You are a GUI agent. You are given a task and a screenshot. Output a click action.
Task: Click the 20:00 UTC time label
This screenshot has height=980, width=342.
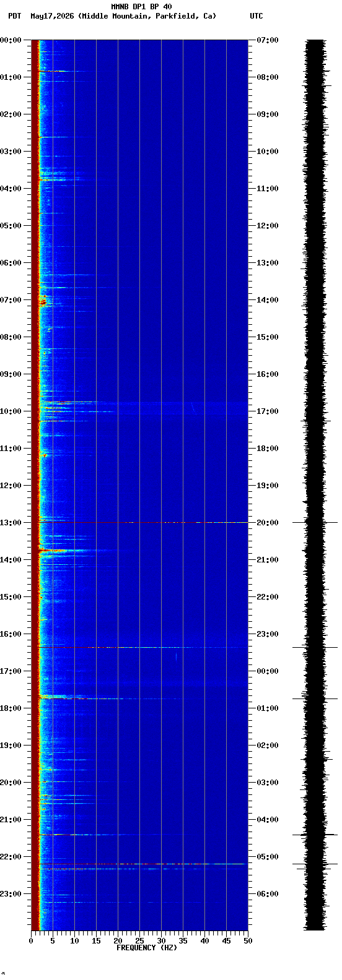tap(268, 523)
